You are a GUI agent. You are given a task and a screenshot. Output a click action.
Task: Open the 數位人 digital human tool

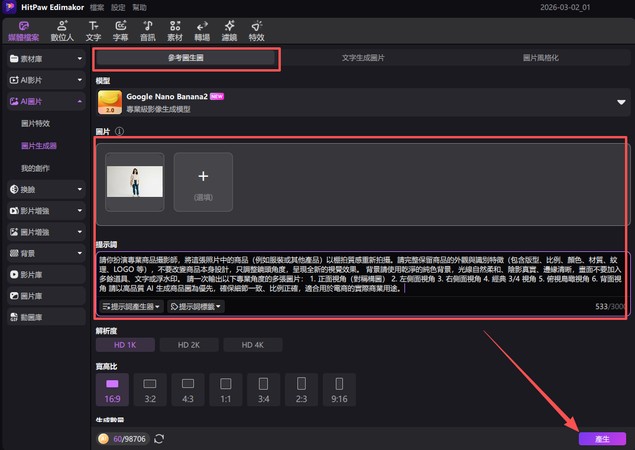click(62, 31)
